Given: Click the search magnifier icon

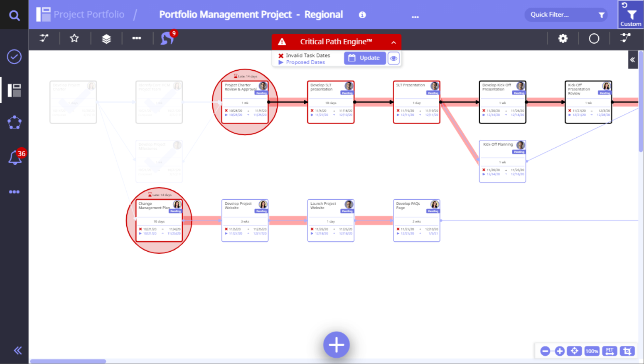Looking at the screenshot, I should [x=14, y=15].
